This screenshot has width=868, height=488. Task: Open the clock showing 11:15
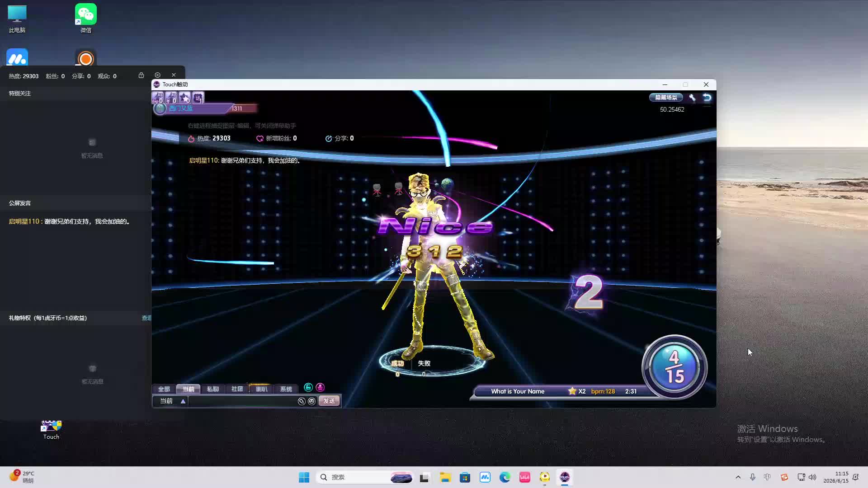coord(836,477)
